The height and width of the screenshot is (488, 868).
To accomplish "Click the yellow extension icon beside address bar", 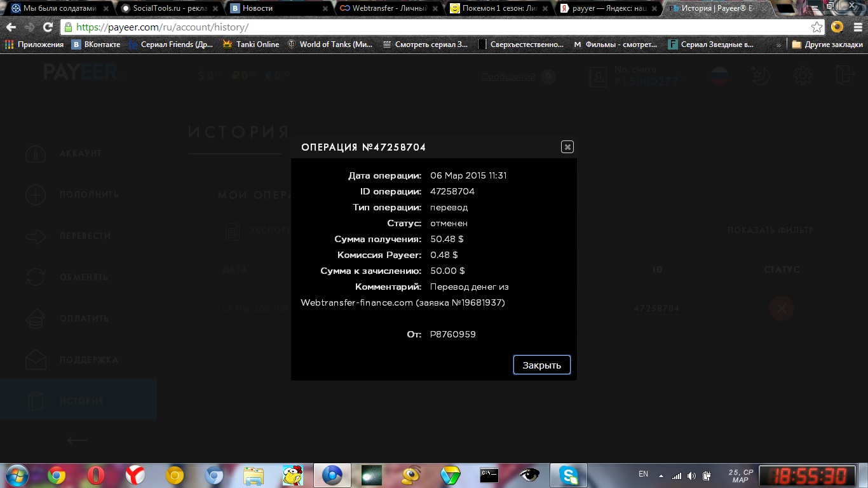I will click(837, 27).
